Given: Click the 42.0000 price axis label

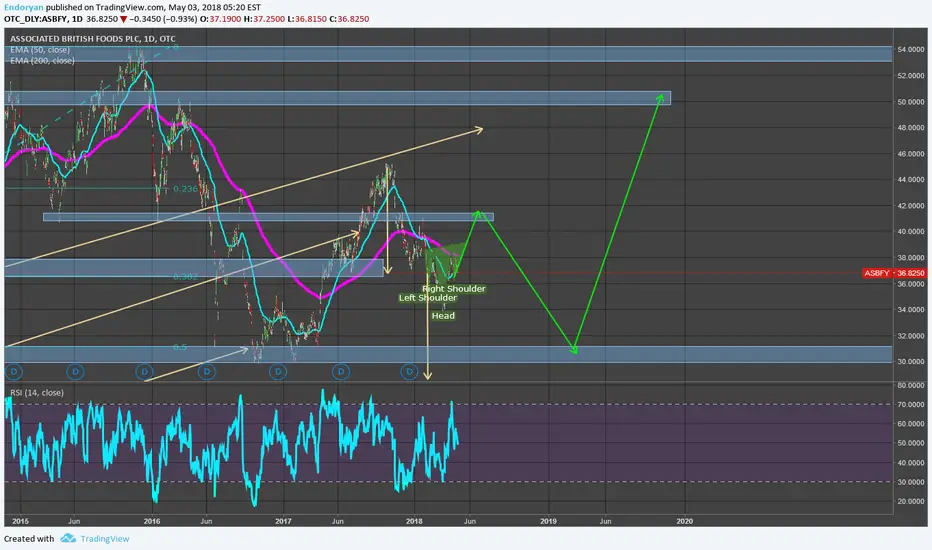Looking at the screenshot, I should (x=910, y=206).
